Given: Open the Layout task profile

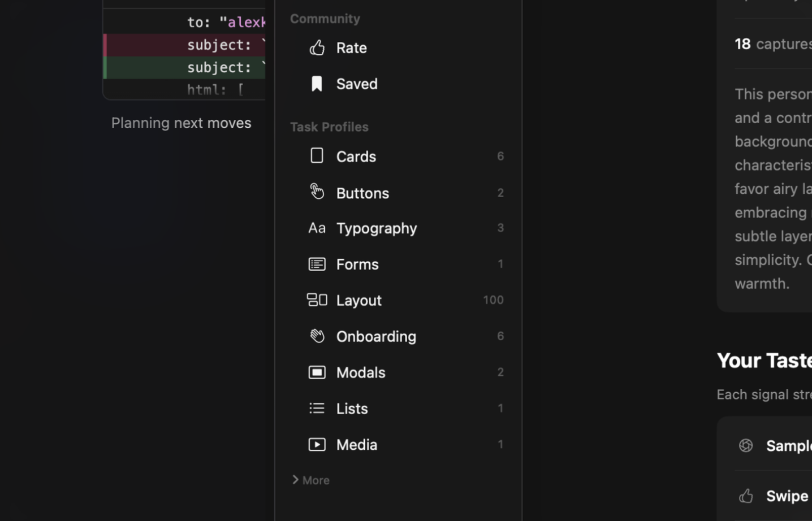Looking at the screenshot, I should 359,300.
